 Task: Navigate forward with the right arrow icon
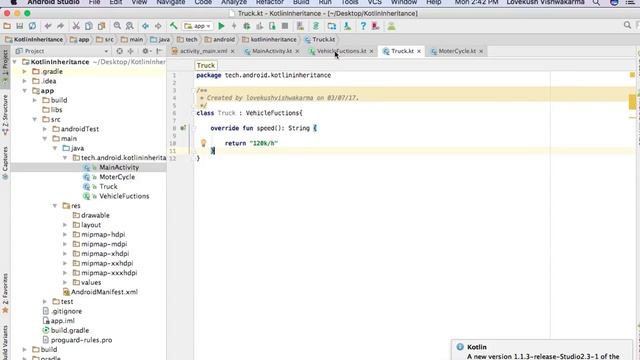(x=158, y=26)
